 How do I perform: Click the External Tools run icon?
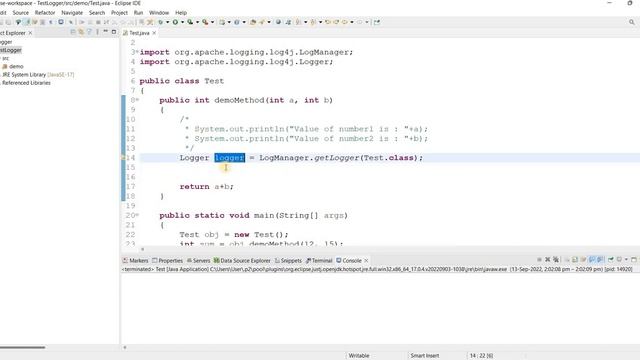(205, 22)
